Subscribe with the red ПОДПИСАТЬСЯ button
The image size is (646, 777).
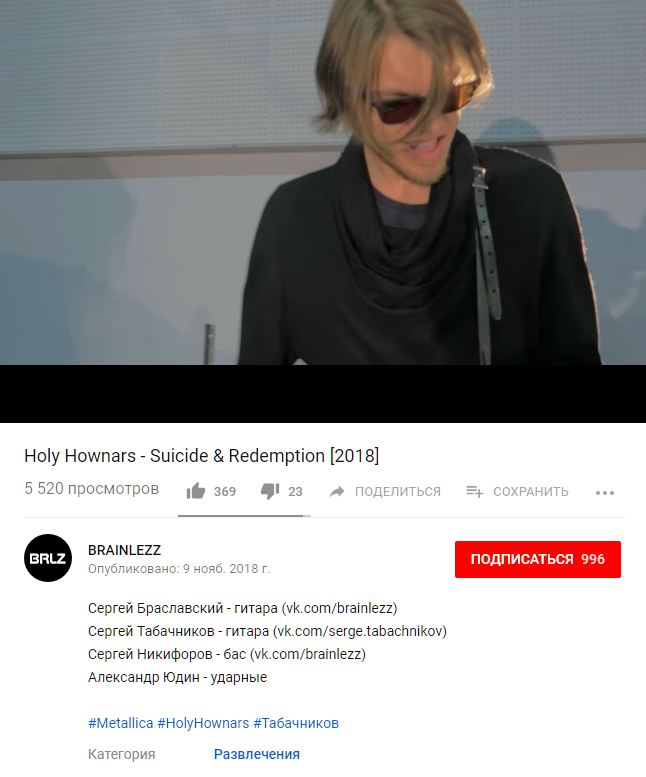[538, 559]
